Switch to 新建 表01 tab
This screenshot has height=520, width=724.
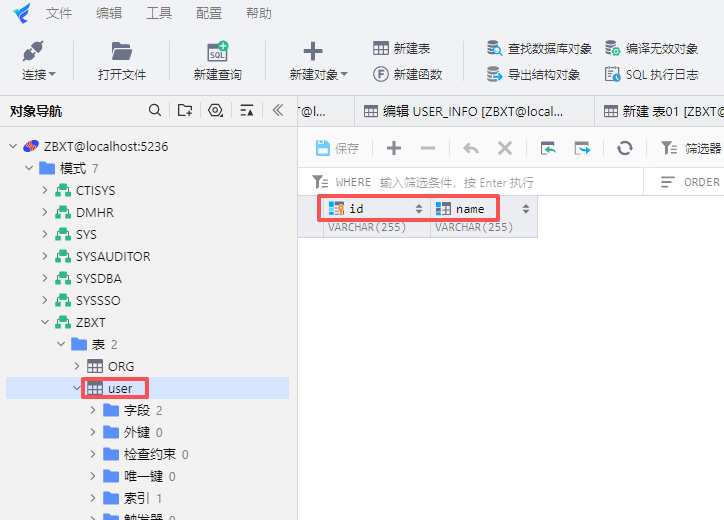(659, 111)
